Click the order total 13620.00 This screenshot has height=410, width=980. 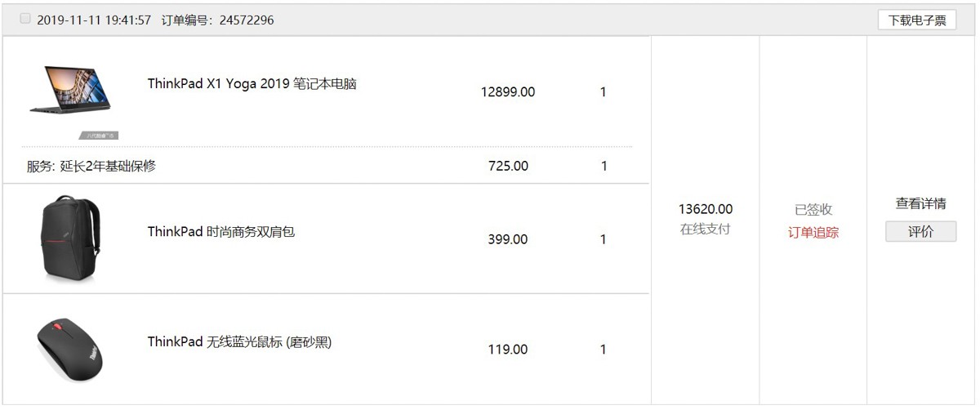coord(706,209)
